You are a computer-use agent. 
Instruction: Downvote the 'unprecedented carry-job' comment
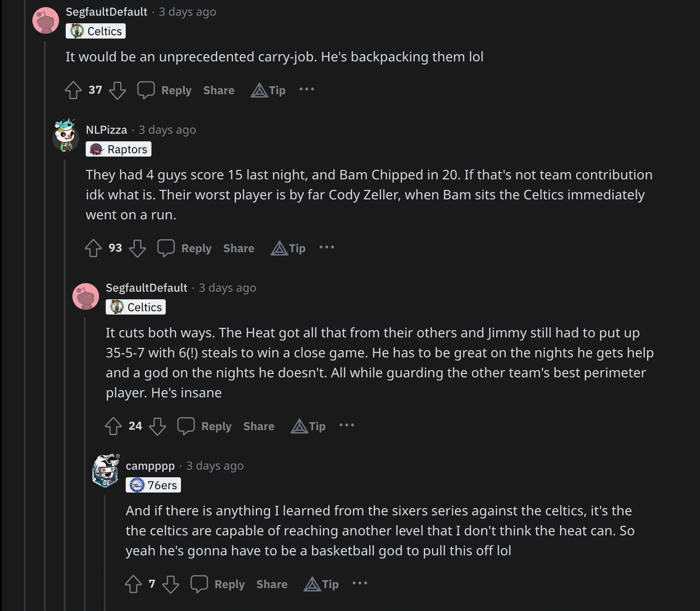[x=118, y=90]
